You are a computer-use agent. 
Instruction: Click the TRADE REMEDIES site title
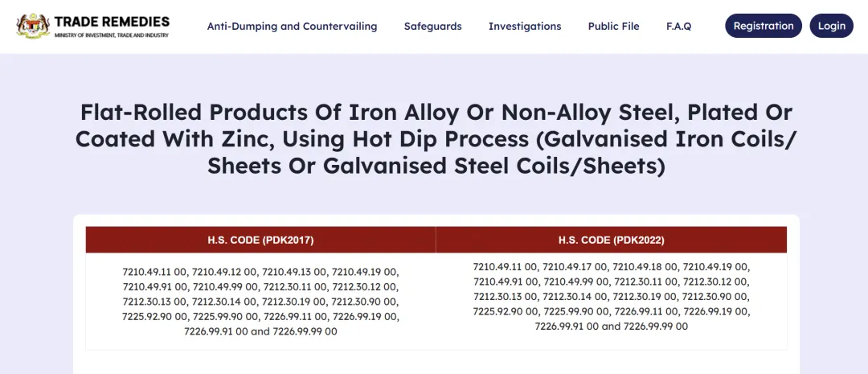pyautogui.click(x=112, y=21)
